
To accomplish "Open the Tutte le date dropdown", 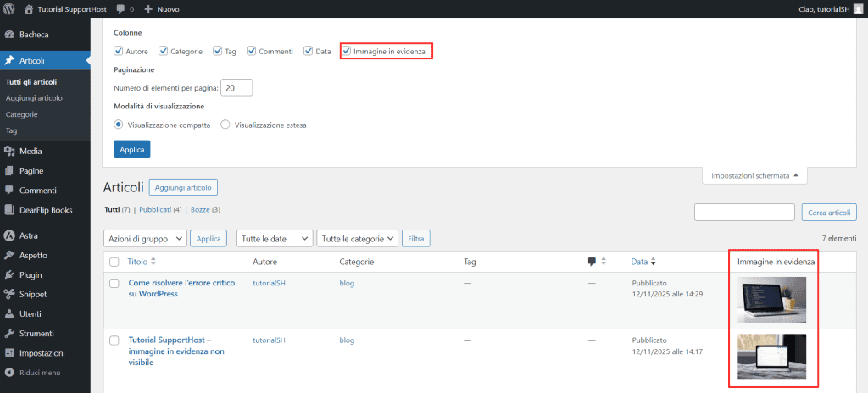I will point(275,239).
